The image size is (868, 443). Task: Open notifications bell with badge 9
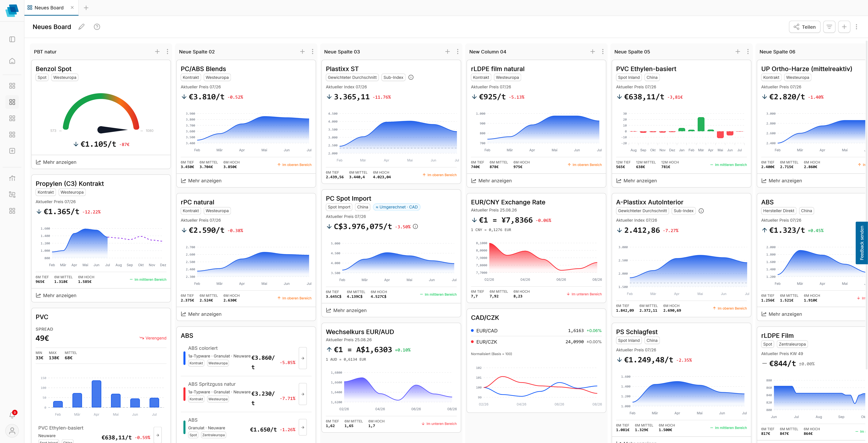(12, 415)
